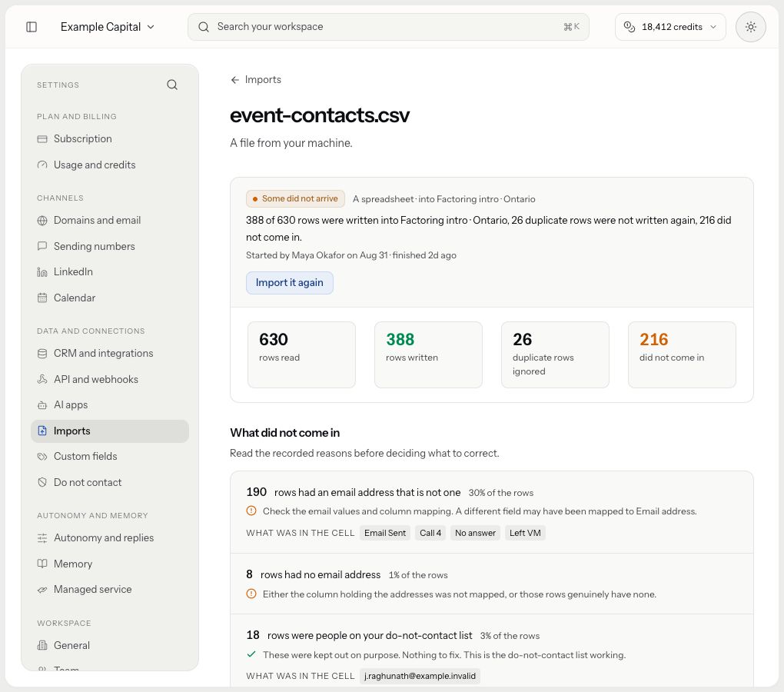
Task: Open Calendar channel settings
Action: [x=110, y=298]
